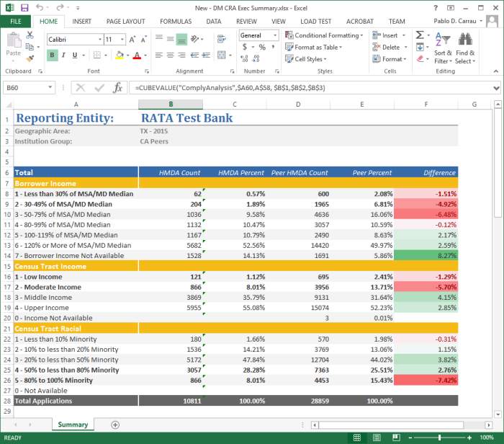The height and width of the screenshot is (444, 504).
Task: Toggle Align Right
Action: click(x=181, y=55)
